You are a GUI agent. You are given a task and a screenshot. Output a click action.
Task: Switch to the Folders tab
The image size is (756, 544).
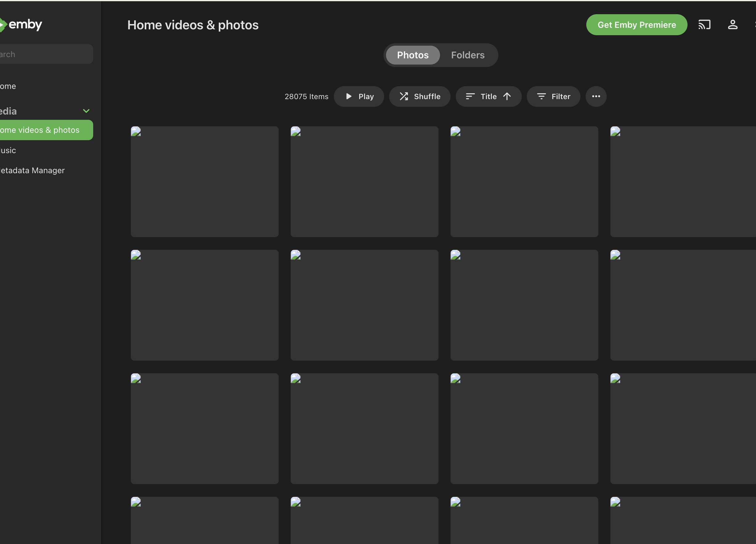[x=468, y=55]
